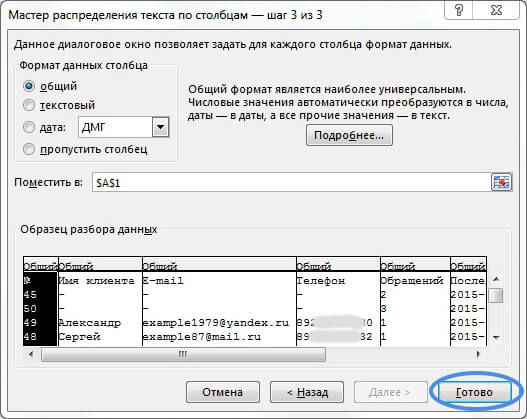The image size is (527, 419).
Task: Go back with "< Назад" button
Action: (x=307, y=392)
